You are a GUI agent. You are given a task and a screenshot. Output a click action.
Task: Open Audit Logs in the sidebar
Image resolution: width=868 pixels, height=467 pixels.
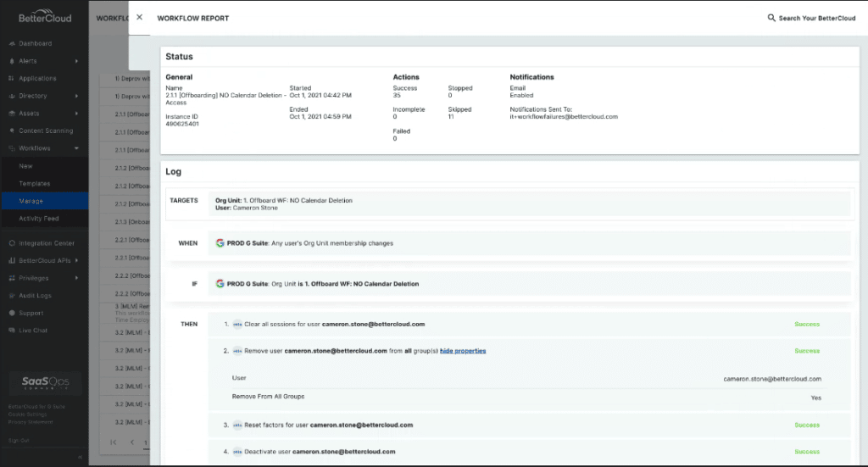35,296
